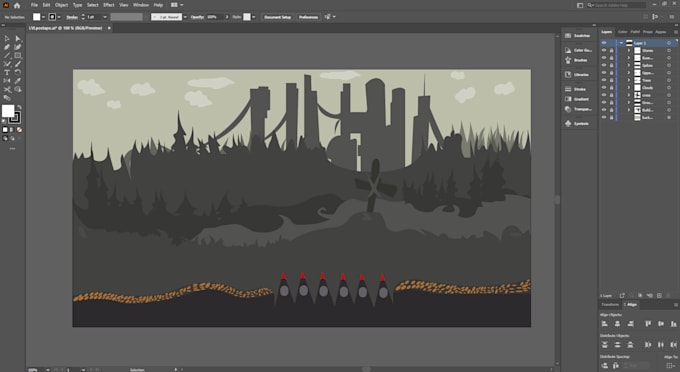Screen dimensions: 680x372
Task: Open the fill color dropdown arrow
Action: (43, 17)
